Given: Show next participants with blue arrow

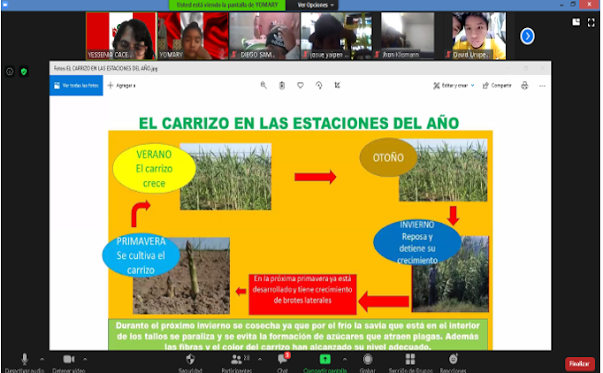Looking at the screenshot, I should tap(527, 36).
